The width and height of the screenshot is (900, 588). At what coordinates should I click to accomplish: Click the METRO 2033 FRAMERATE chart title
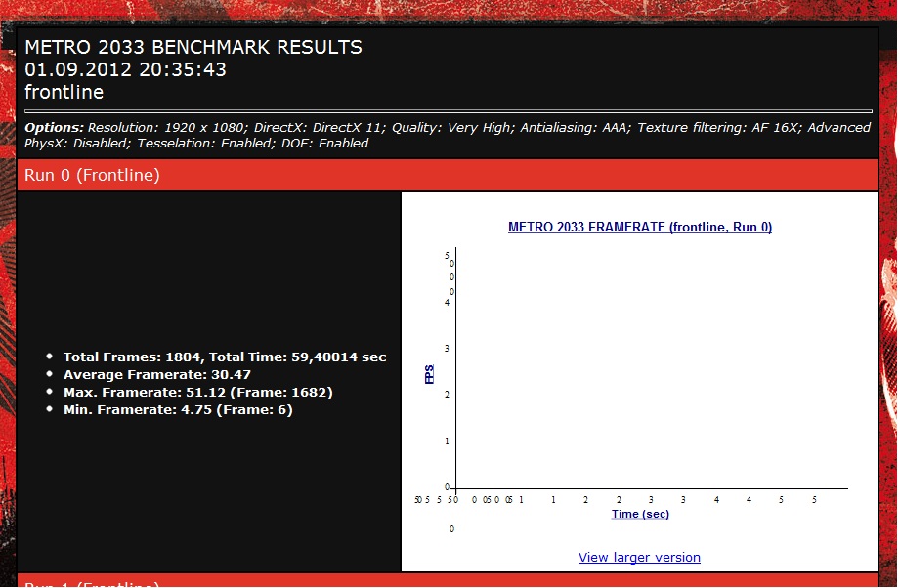pyautogui.click(x=639, y=228)
